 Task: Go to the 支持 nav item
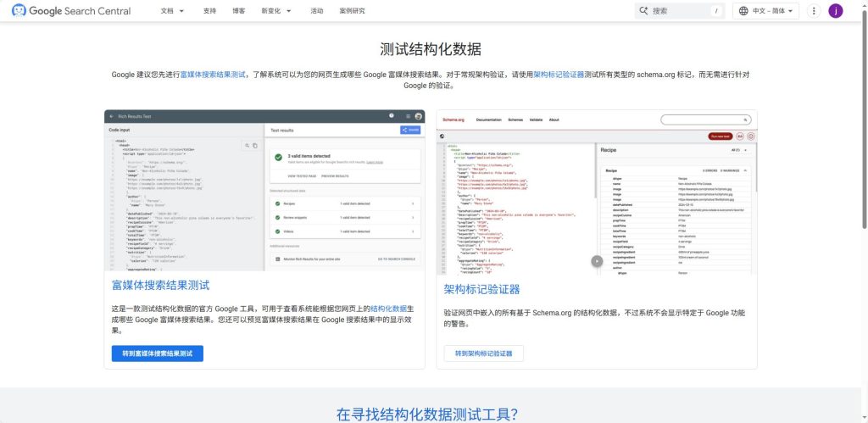(x=210, y=11)
